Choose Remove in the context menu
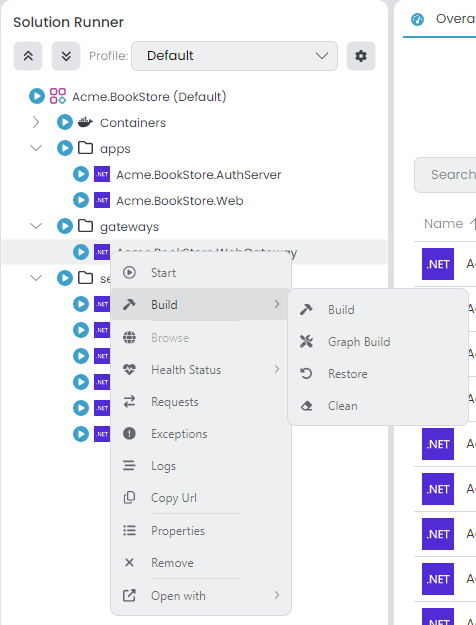The height and width of the screenshot is (625, 476). [201, 562]
